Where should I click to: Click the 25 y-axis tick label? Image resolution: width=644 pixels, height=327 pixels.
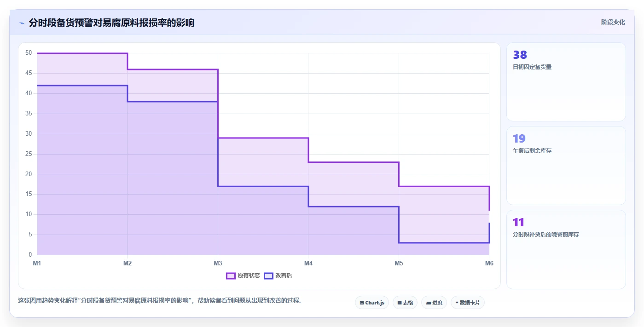tap(29, 154)
